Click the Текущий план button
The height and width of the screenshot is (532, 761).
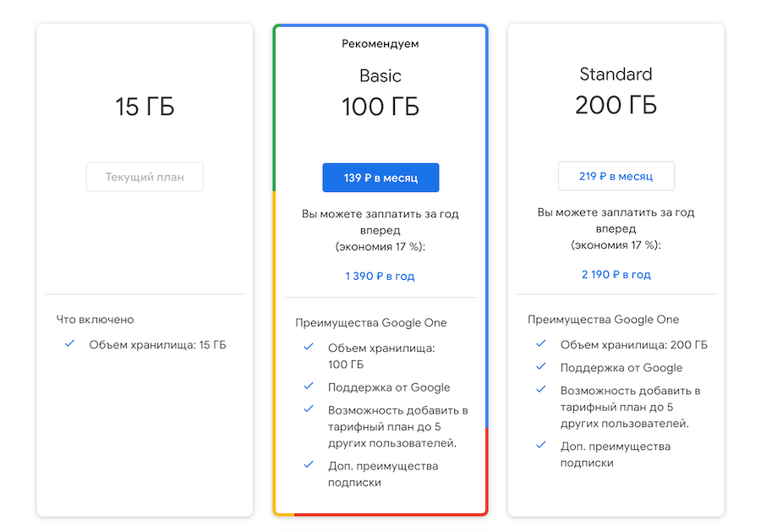144,177
